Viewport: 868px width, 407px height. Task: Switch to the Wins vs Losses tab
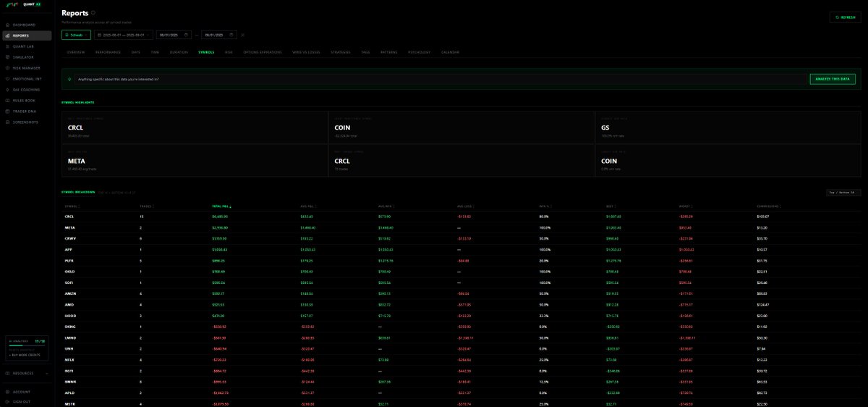307,52
